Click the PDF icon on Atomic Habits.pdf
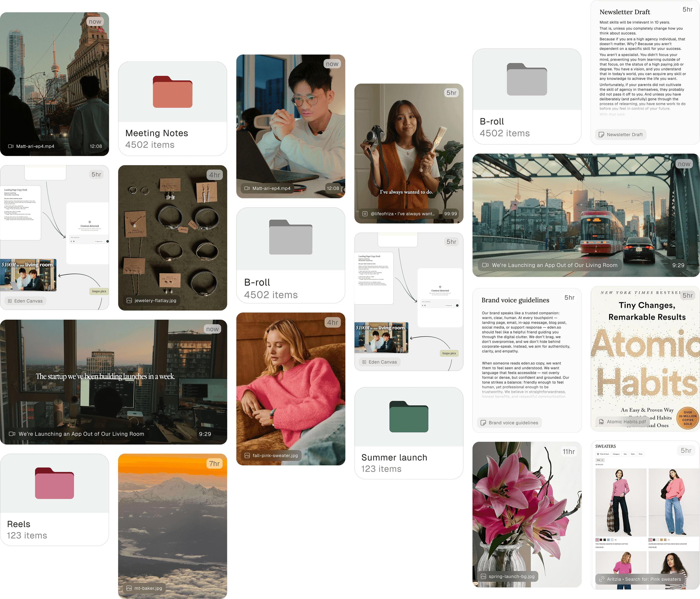700x599 pixels. pos(601,422)
